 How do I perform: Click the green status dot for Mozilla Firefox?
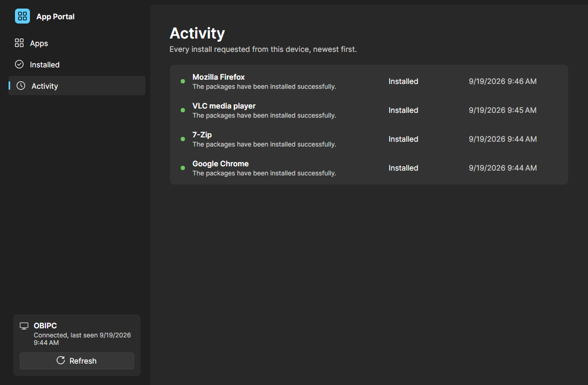pos(183,81)
